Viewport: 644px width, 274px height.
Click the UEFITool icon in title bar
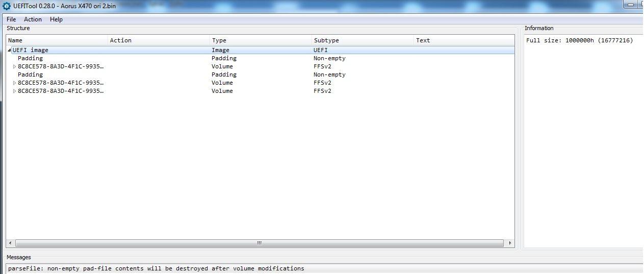point(7,6)
